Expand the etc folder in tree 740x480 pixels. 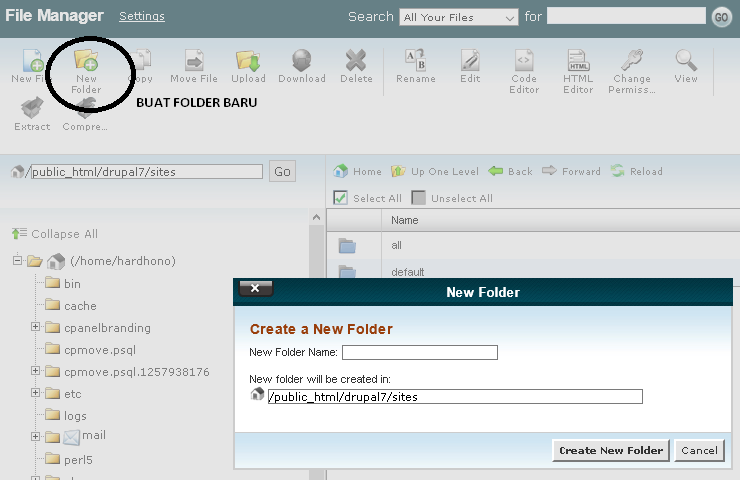pyautogui.click(x=36, y=393)
